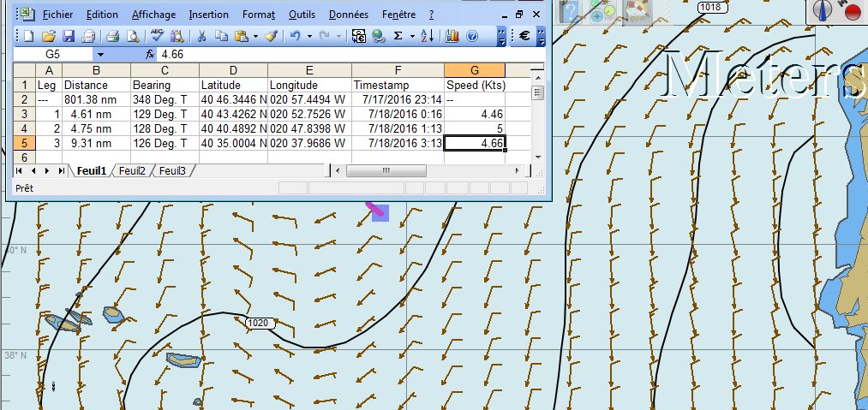Open the Affichage menu
The height and width of the screenshot is (410, 868).
154,15
